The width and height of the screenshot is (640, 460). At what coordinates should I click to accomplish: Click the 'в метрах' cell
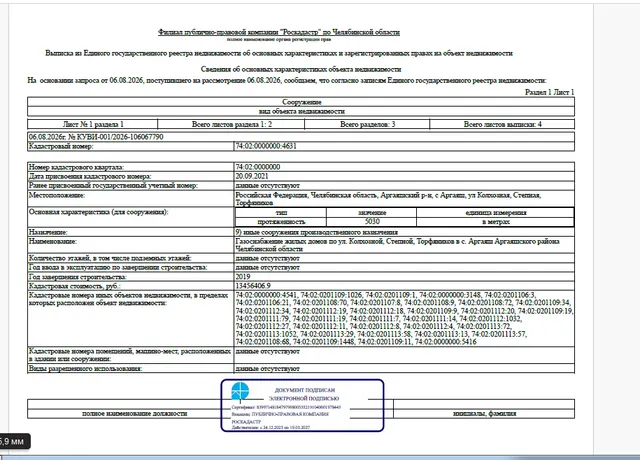tap(496, 222)
